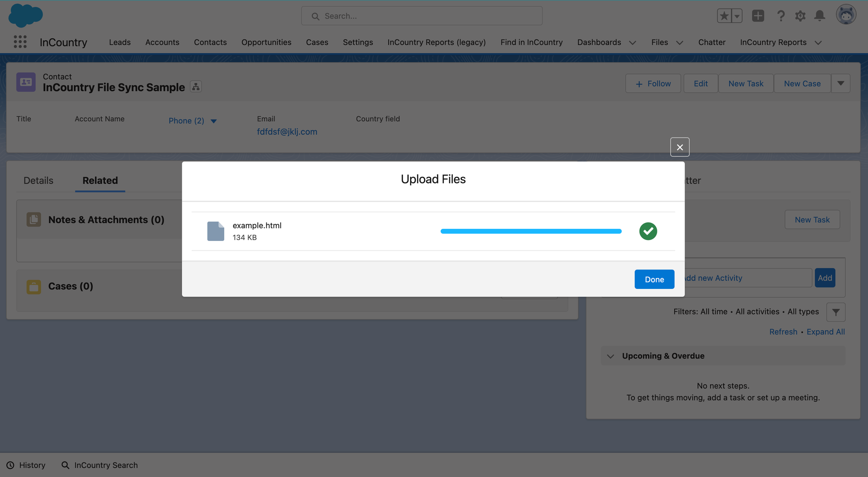This screenshot has width=868, height=477.
Task: Click the Cases briefcase icon
Action: tap(34, 287)
